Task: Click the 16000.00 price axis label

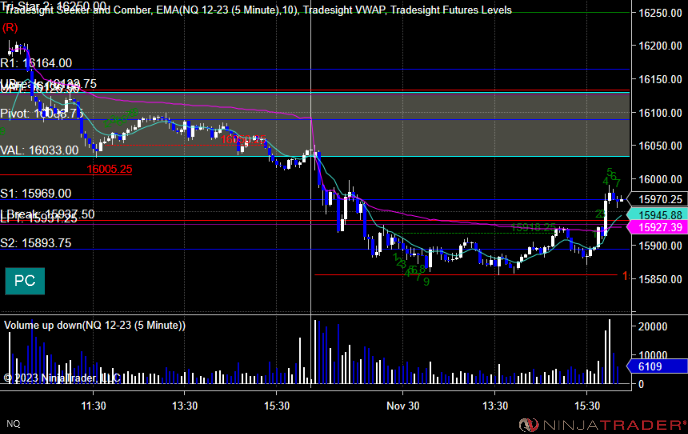Action: tap(660, 179)
